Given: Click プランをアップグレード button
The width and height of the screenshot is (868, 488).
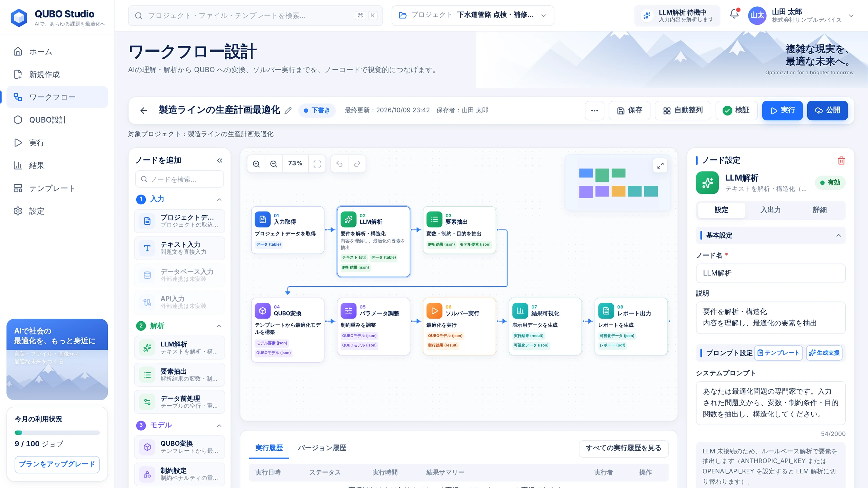Looking at the screenshot, I should [57, 464].
